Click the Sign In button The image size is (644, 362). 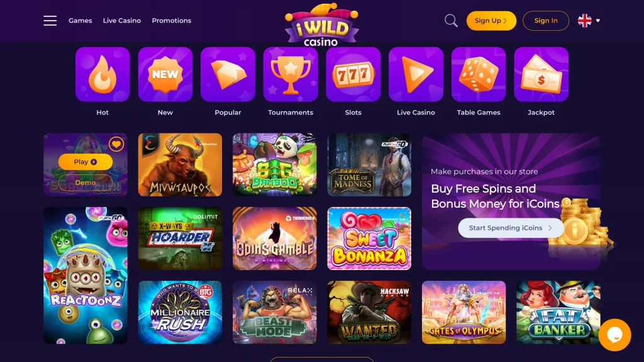(546, 21)
